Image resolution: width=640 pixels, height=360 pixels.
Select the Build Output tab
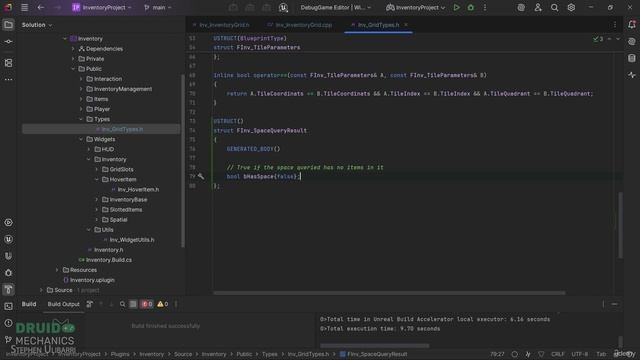pyautogui.click(x=64, y=304)
